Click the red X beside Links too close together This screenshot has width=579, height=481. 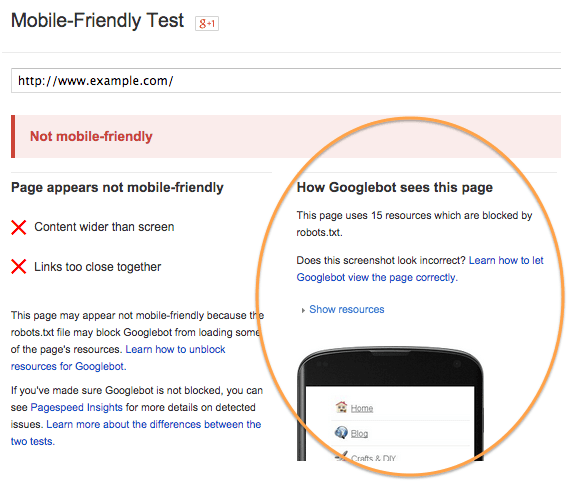tap(18, 267)
